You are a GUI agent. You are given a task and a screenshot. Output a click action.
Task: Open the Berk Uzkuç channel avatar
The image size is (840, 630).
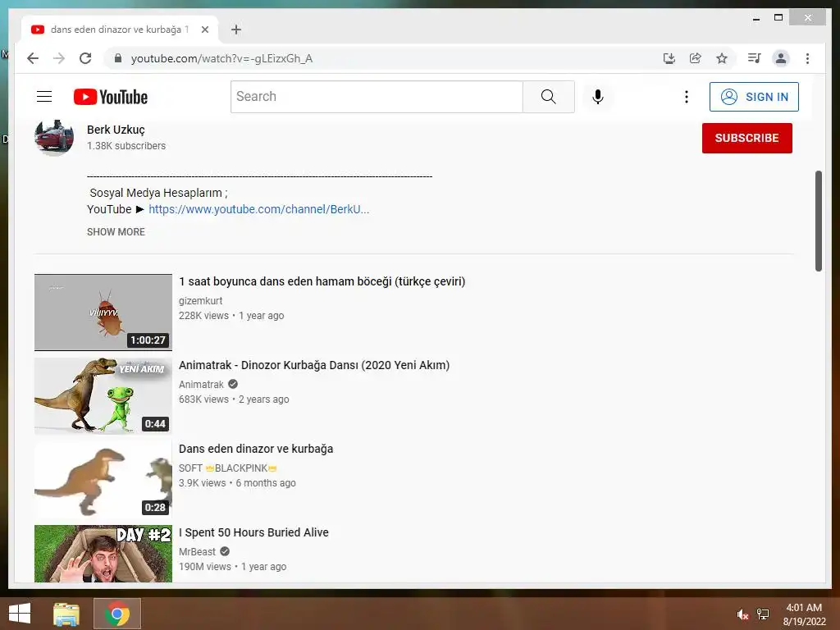click(54, 137)
